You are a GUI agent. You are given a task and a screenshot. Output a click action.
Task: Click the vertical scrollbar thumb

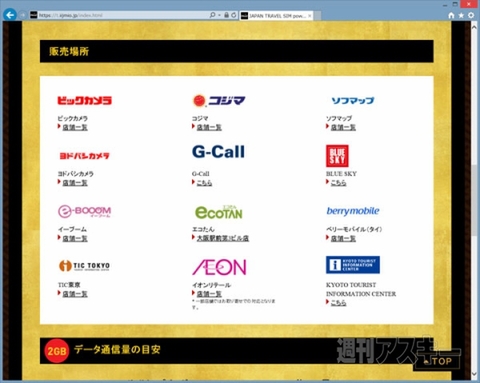[x=474, y=200]
